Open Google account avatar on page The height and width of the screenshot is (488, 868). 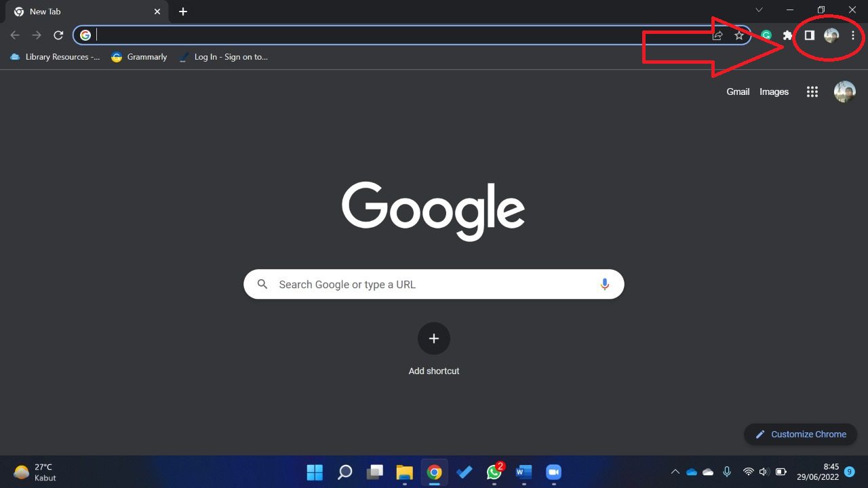coord(844,91)
